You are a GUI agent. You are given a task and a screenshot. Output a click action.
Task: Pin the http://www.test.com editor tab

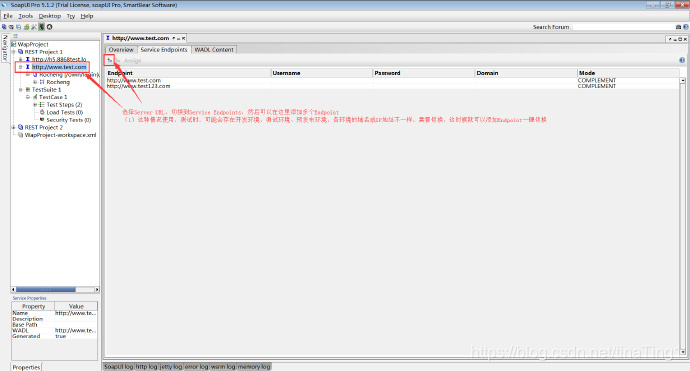point(174,38)
